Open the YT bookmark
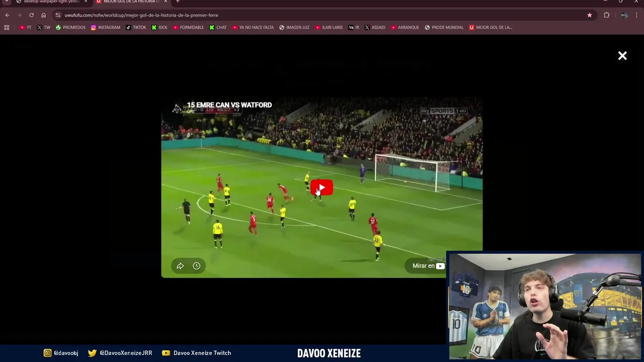 pyautogui.click(x=25, y=28)
